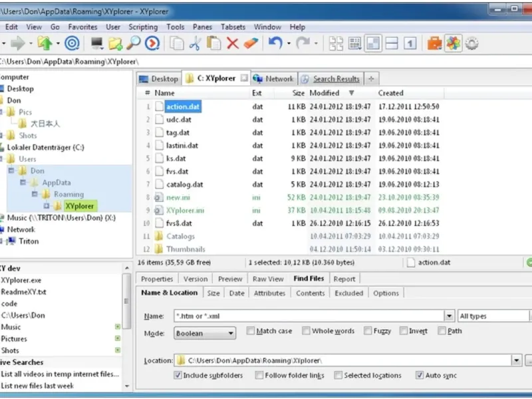This screenshot has height=399, width=532.
Task: Open the Configuration gear icon
Action: click(x=471, y=43)
